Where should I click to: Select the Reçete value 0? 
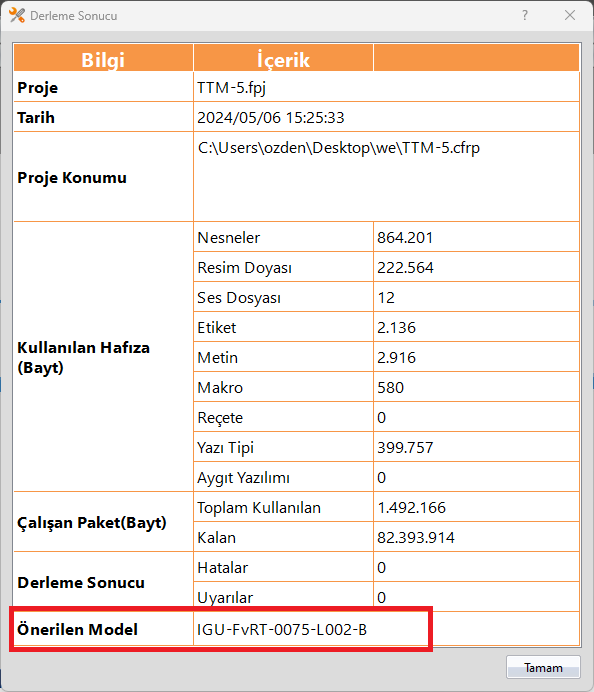382,417
